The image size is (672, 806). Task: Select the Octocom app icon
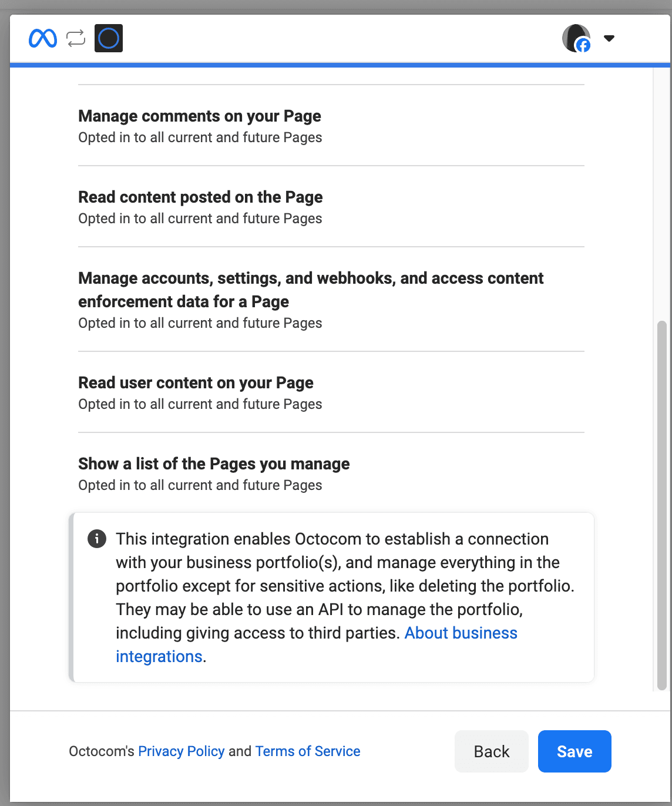coord(108,38)
